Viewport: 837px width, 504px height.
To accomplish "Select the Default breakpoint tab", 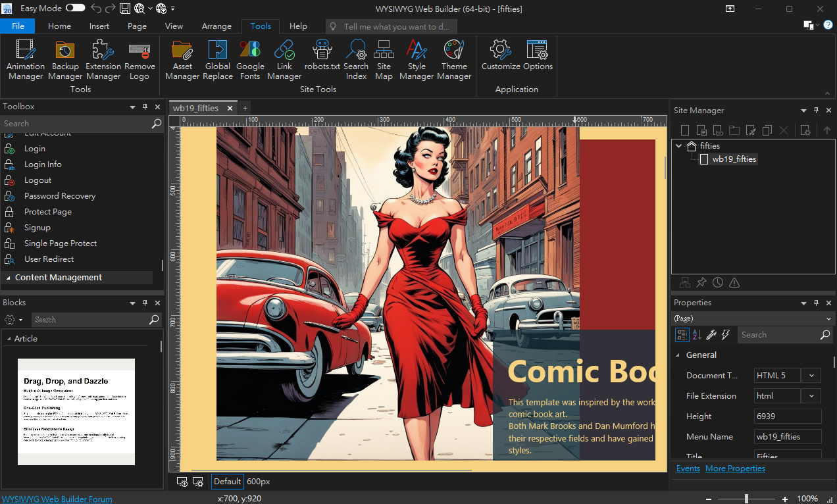I will coord(227,482).
